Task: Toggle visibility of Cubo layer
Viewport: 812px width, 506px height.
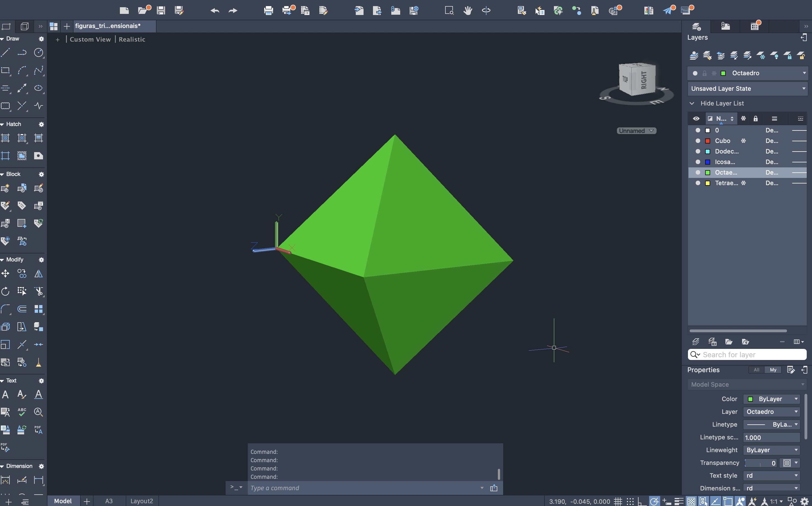Action: pyautogui.click(x=698, y=141)
